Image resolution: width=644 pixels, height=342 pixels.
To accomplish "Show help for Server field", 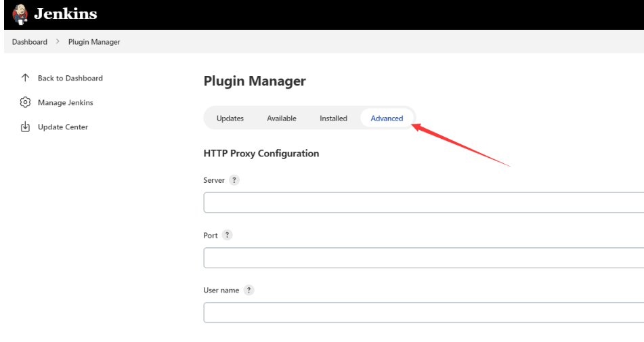I will click(234, 180).
